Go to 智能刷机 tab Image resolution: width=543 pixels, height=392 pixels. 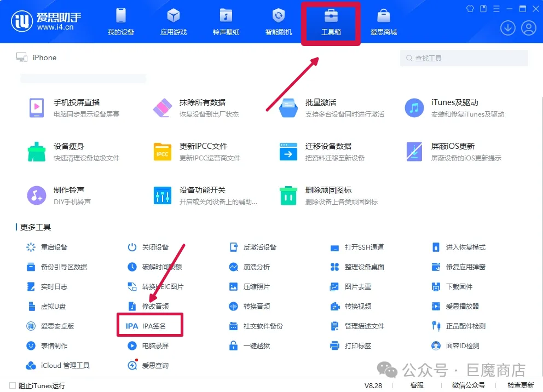tap(279, 22)
